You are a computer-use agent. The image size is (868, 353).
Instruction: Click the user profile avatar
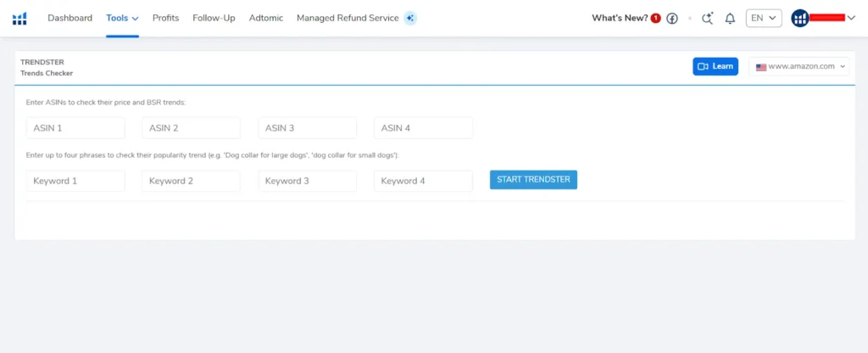point(800,19)
